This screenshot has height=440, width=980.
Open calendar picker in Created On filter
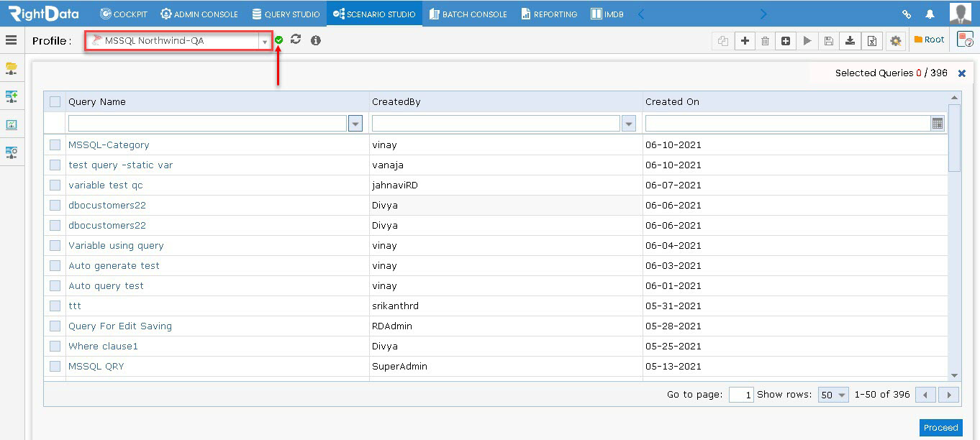point(937,124)
